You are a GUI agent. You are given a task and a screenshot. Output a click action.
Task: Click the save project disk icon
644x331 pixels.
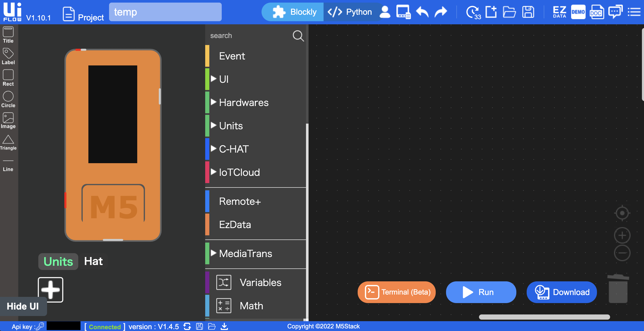[528, 12]
